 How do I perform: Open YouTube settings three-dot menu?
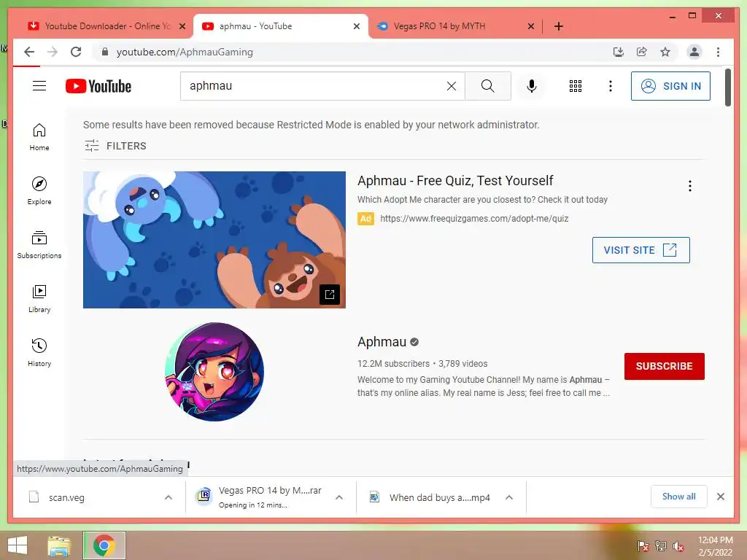click(611, 86)
